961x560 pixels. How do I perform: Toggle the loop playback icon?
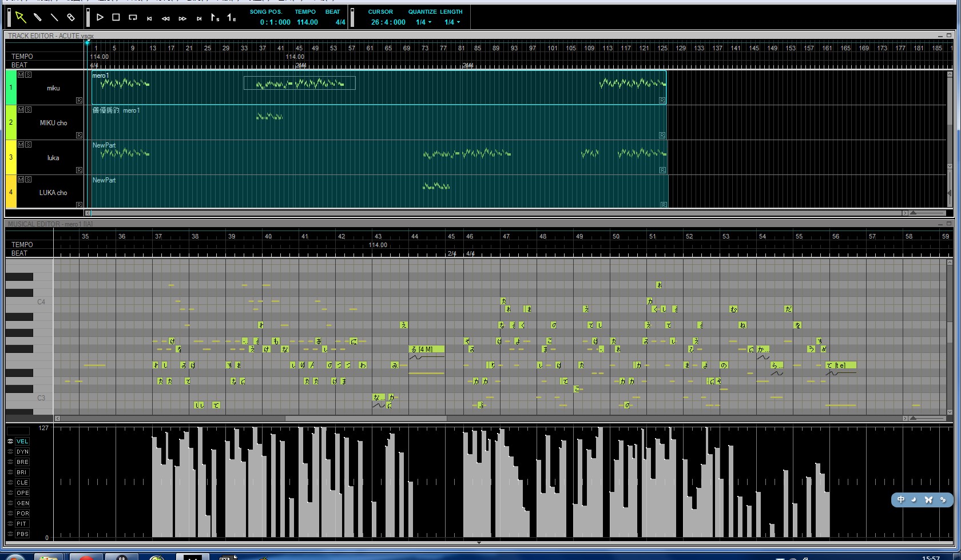pyautogui.click(x=133, y=18)
